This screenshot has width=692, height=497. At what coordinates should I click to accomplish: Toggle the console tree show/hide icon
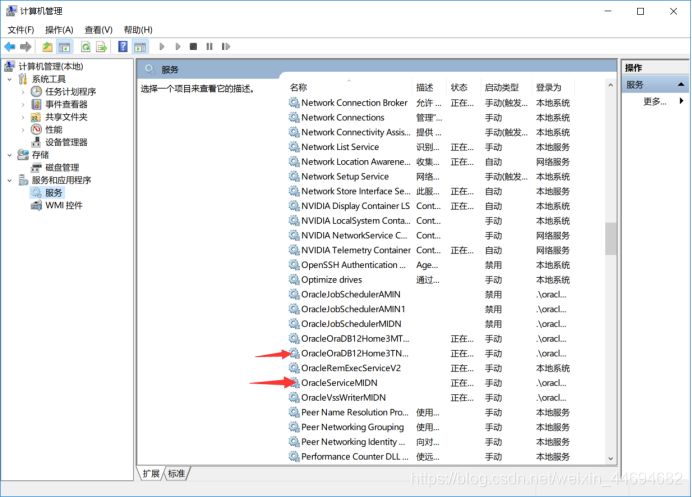pyautogui.click(x=64, y=46)
